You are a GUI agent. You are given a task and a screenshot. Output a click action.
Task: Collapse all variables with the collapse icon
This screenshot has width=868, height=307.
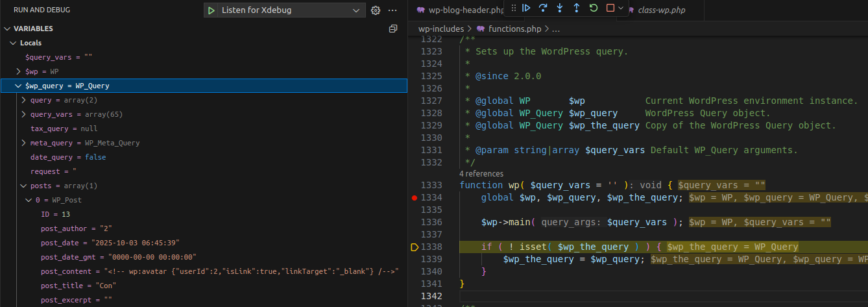(392, 29)
